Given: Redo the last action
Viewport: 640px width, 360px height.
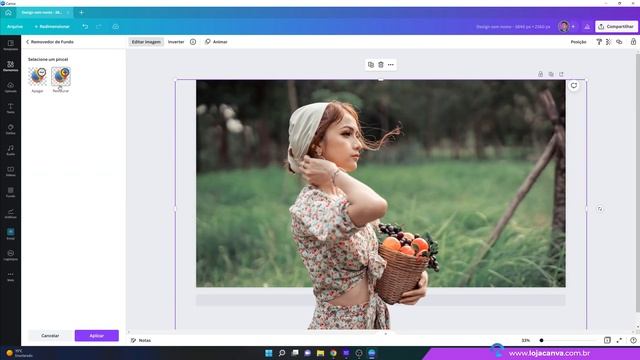Looking at the screenshot, I should pos(99,27).
